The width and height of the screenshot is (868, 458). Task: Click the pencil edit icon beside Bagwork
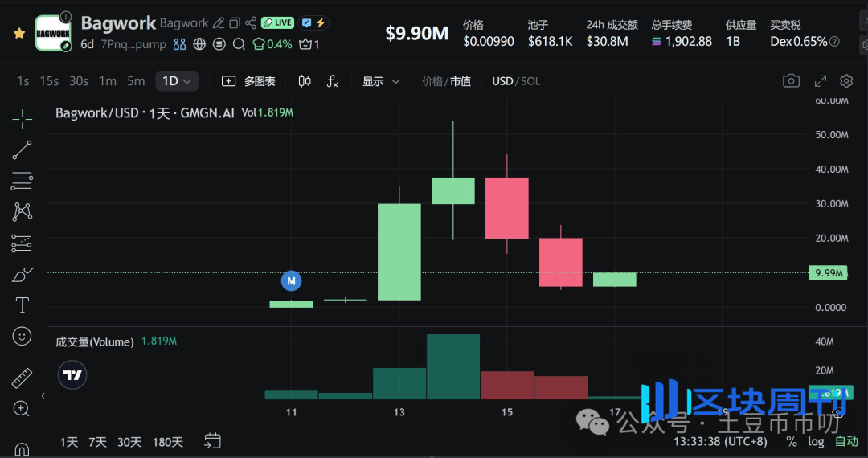click(219, 23)
